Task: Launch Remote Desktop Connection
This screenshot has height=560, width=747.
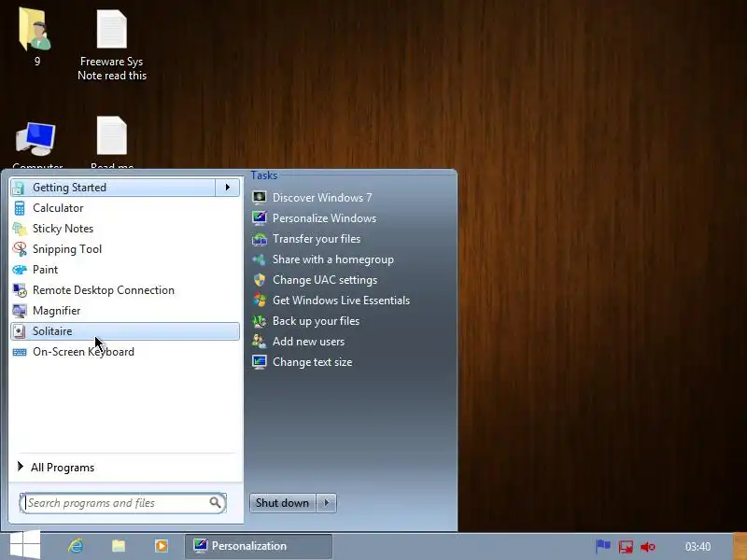Action: (x=103, y=290)
